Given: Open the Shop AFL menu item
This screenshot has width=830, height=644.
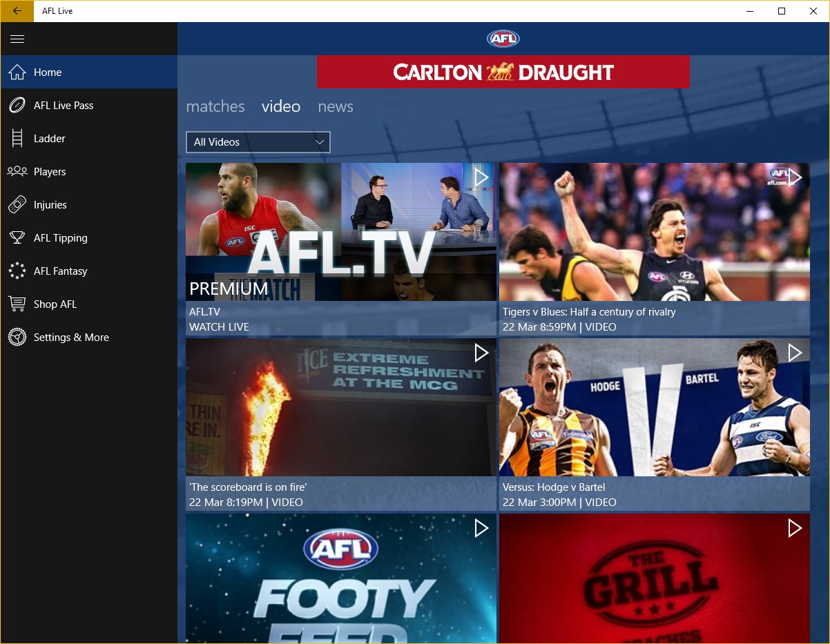Looking at the screenshot, I should coord(89,304).
